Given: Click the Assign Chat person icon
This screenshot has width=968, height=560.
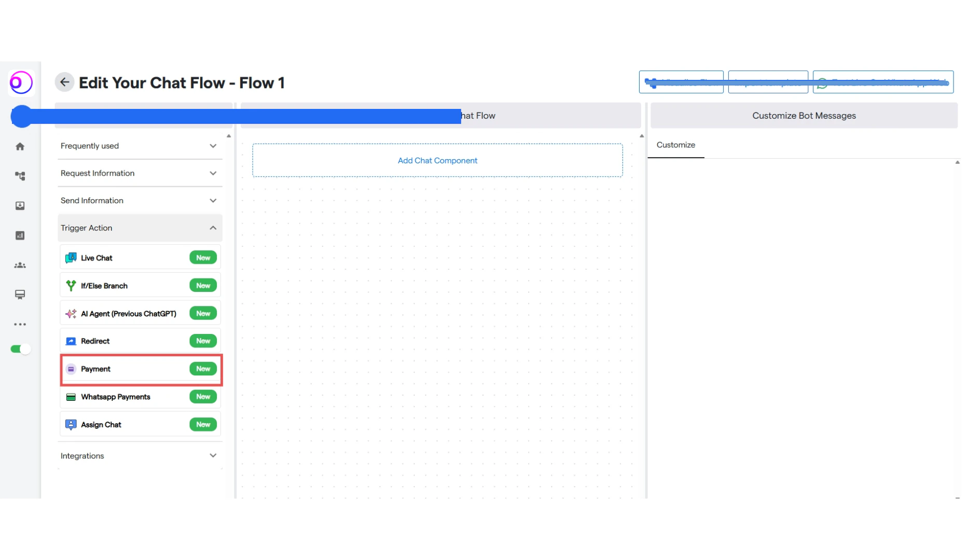Looking at the screenshot, I should (71, 425).
